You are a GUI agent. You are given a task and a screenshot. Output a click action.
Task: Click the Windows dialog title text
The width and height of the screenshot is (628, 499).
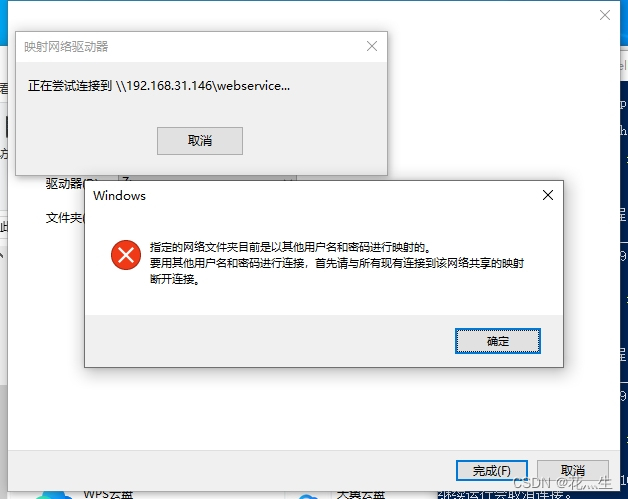(x=119, y=196)
